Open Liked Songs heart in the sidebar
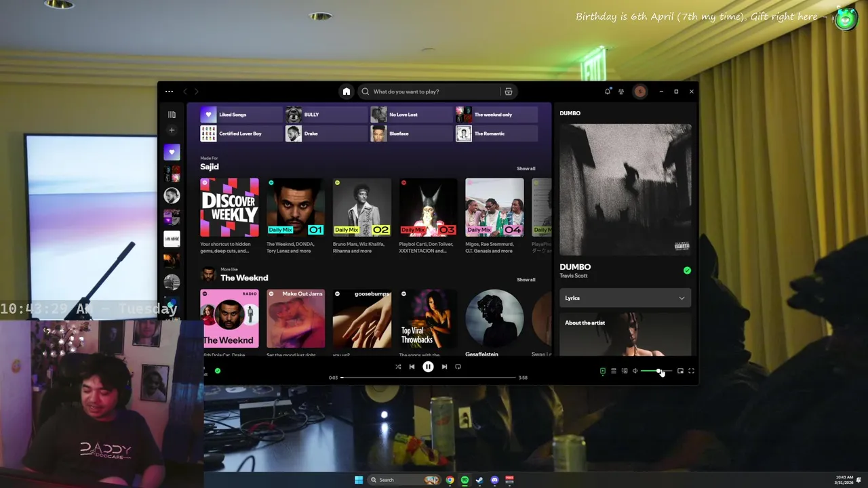The height and width of the screenshot is (488, 868). (x=172, y=152)
